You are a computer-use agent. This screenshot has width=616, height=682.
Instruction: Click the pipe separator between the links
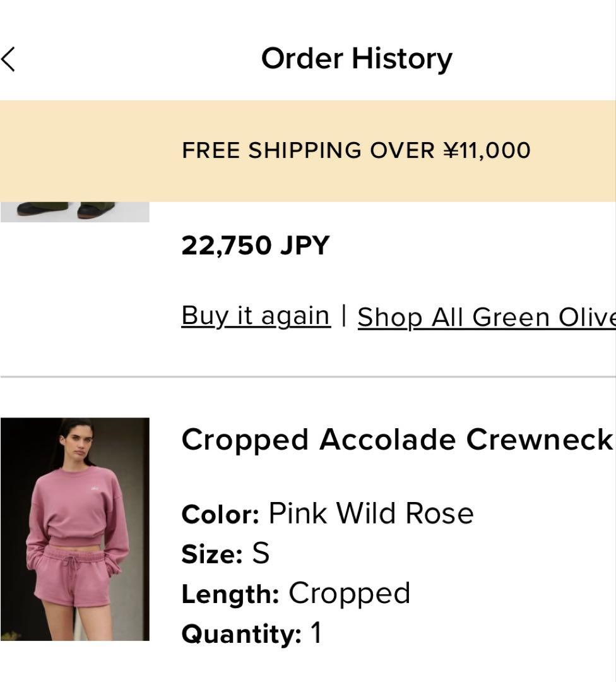pyautogui.click(x=344, y=315)
